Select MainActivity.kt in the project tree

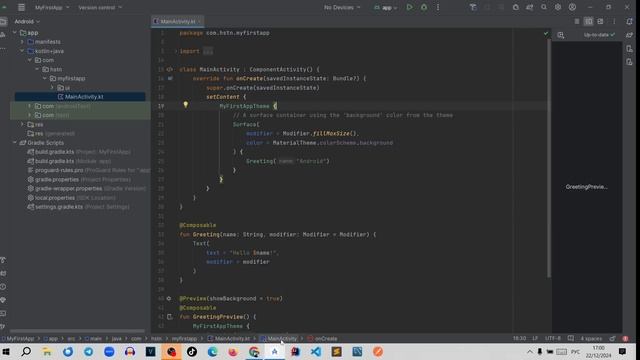(x=80, y=97)
